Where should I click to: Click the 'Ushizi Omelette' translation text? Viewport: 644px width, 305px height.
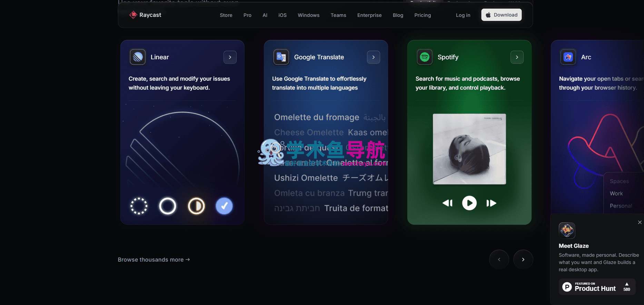(x=306, y=178)
